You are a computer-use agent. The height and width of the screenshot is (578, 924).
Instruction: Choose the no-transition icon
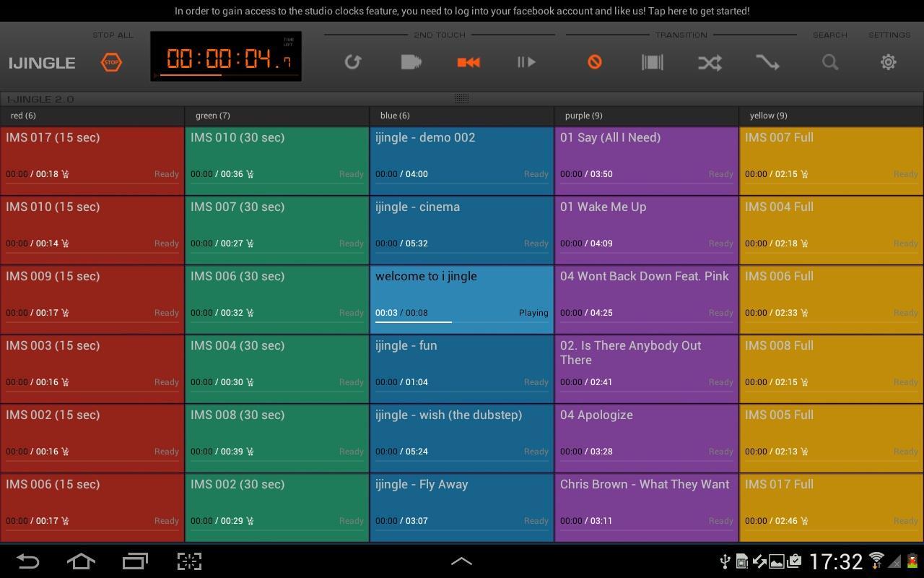coord(594,62)
